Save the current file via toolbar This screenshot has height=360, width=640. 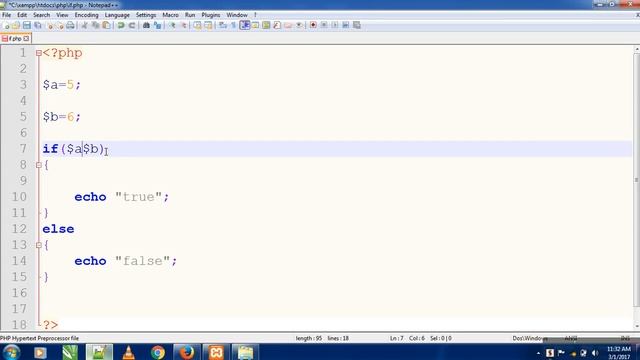click(27, 25)
